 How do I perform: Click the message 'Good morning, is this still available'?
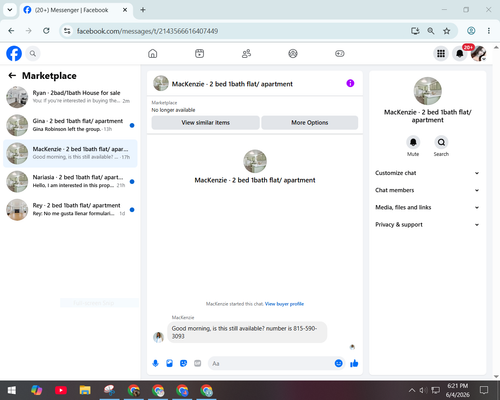coord(247,332)
